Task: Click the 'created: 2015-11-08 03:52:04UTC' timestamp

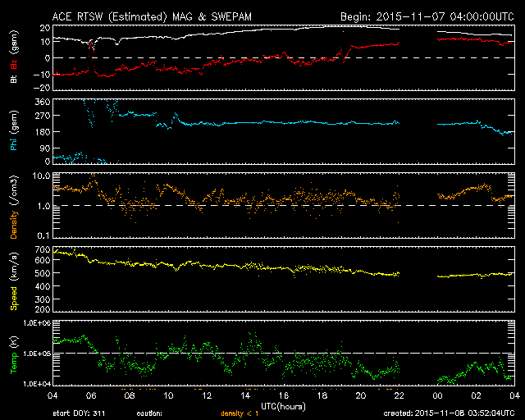Action: pos(449,413)
